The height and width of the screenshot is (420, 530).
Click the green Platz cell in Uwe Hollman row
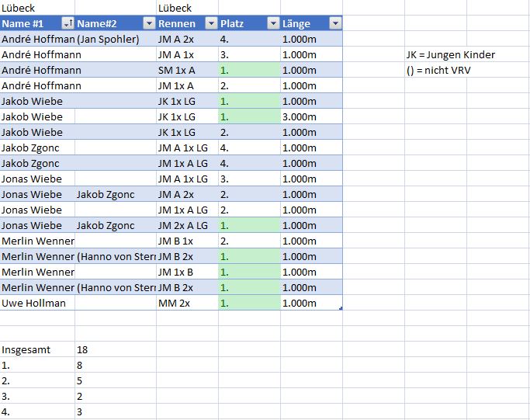(248, 303)
